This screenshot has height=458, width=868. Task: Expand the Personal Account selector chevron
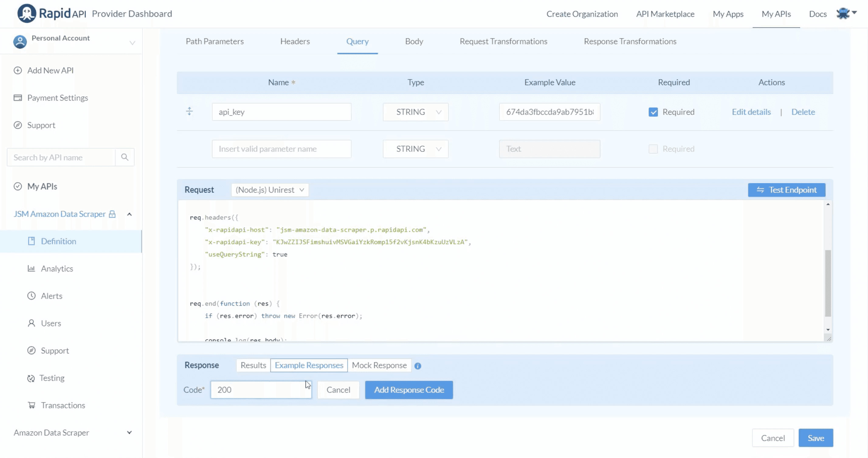(x=133, y=43)
